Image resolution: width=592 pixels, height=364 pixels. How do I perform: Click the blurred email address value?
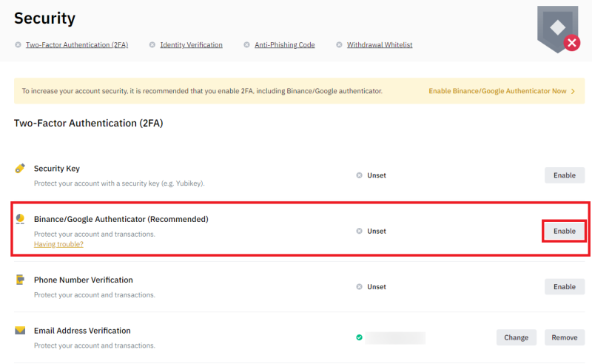click(395, 337)
